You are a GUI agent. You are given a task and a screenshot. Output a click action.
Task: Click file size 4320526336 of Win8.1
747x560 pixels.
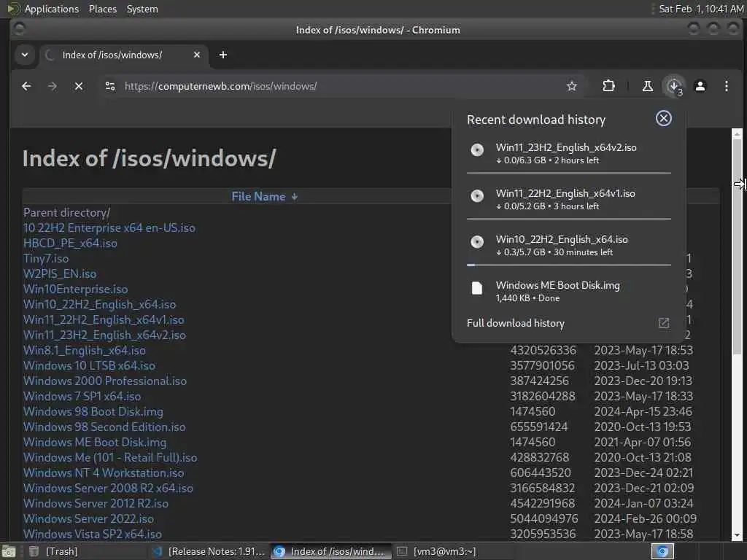tap(543, 350)
